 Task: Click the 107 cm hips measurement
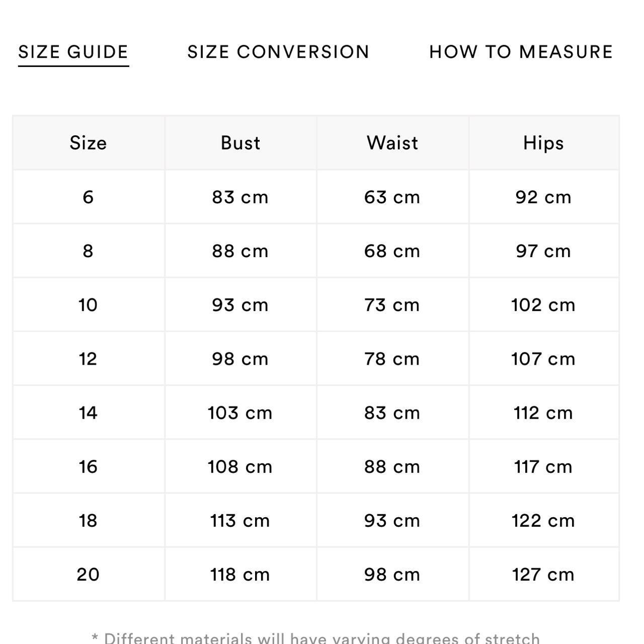click(x=543, y=359)
